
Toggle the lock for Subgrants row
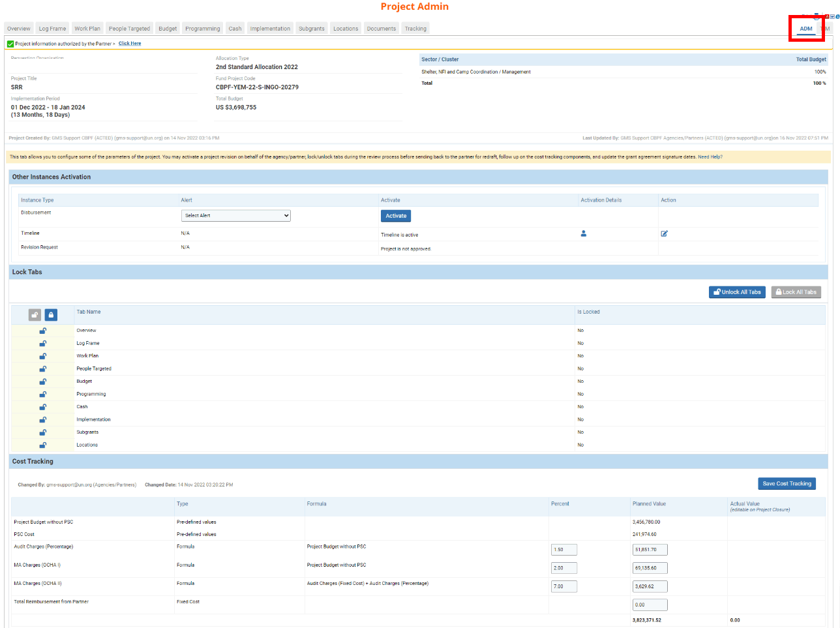[x=43, y=432]
